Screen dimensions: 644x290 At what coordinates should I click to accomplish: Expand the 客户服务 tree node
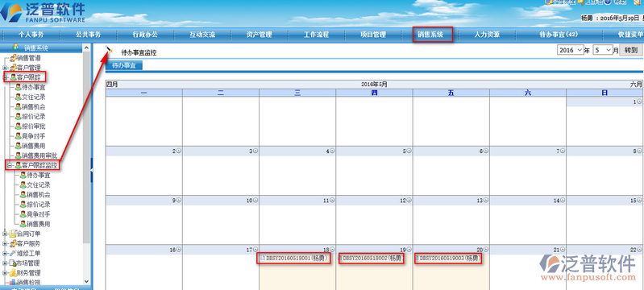pos(5,243)
